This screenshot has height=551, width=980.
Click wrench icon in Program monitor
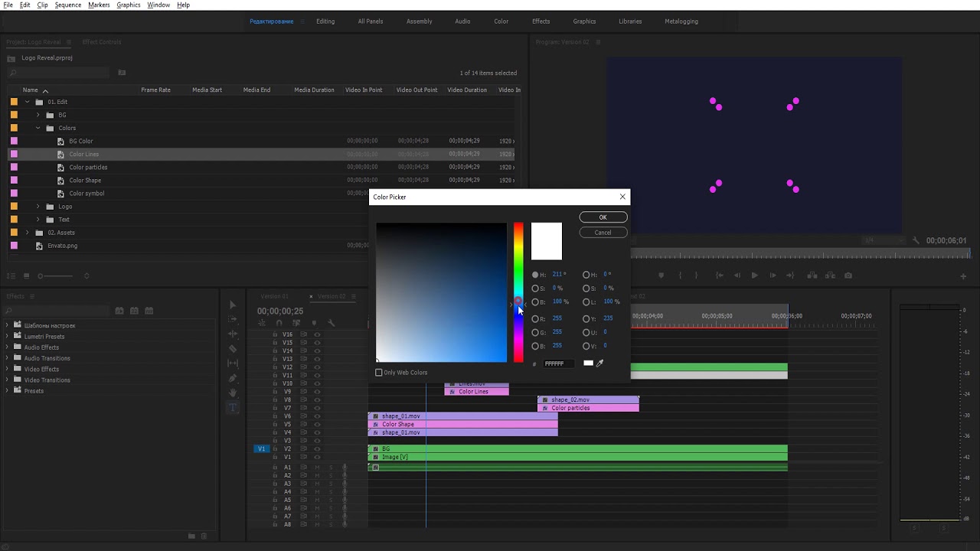916,240
